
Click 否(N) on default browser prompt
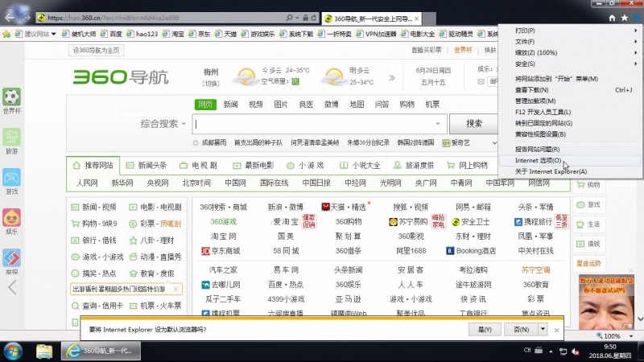coord(521,330)
